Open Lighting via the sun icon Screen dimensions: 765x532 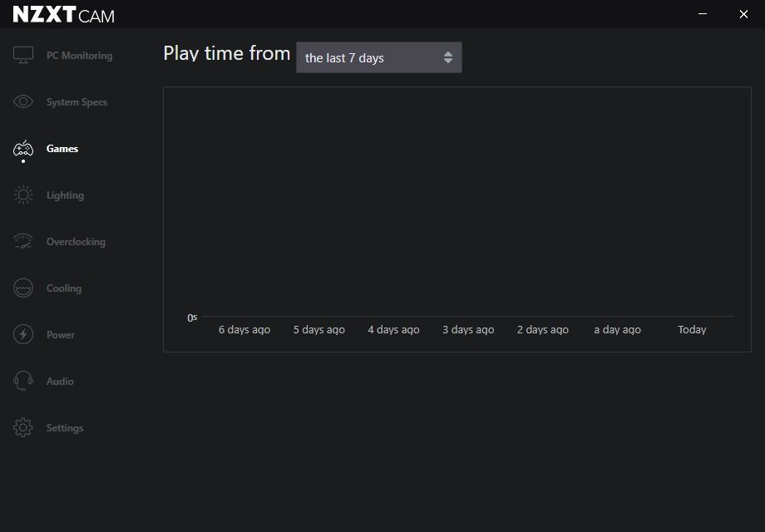[23, 195]
